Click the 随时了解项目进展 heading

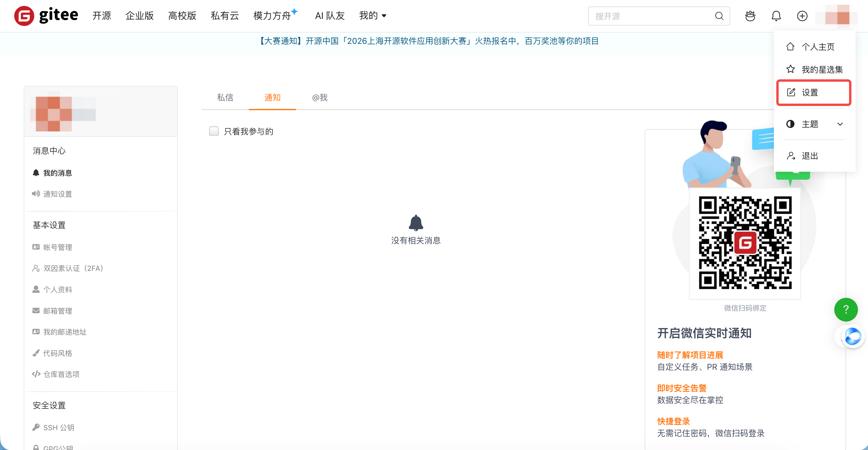[x=690, y=355]
